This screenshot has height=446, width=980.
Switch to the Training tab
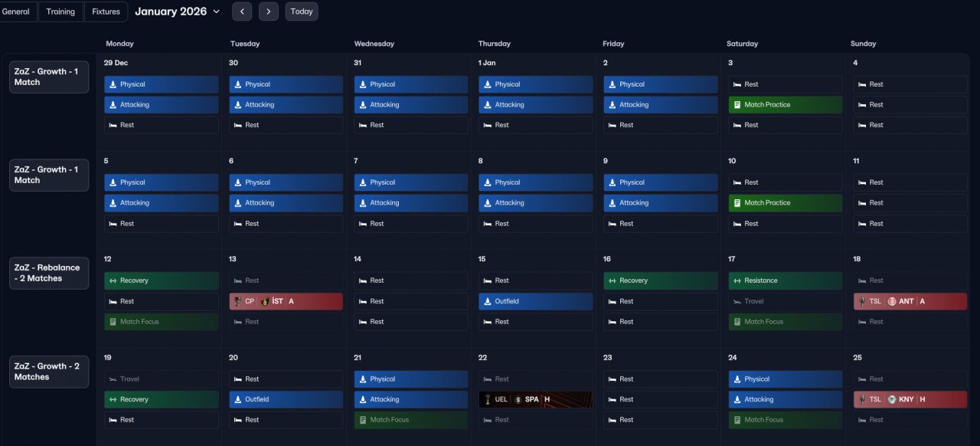[x=60, y=11]
